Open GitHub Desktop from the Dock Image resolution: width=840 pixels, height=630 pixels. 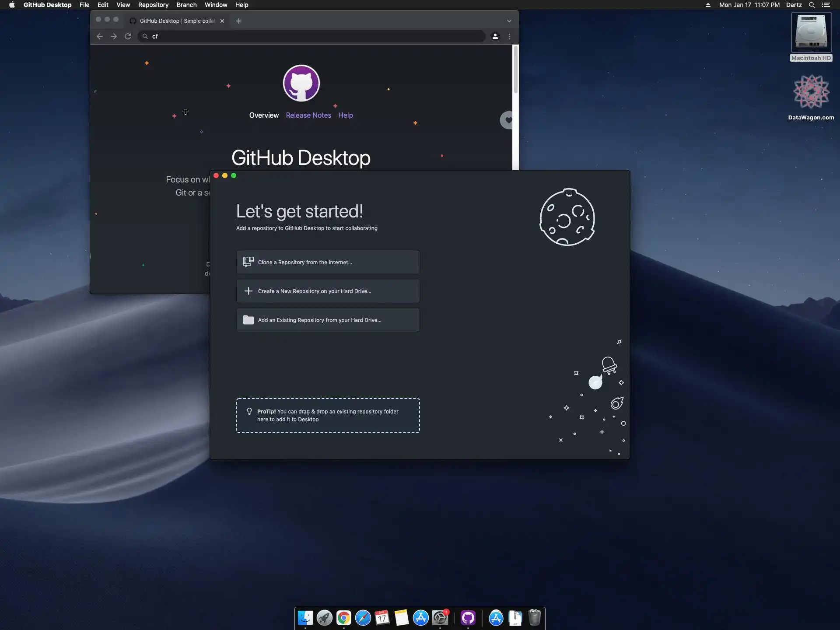coord(468,618)
